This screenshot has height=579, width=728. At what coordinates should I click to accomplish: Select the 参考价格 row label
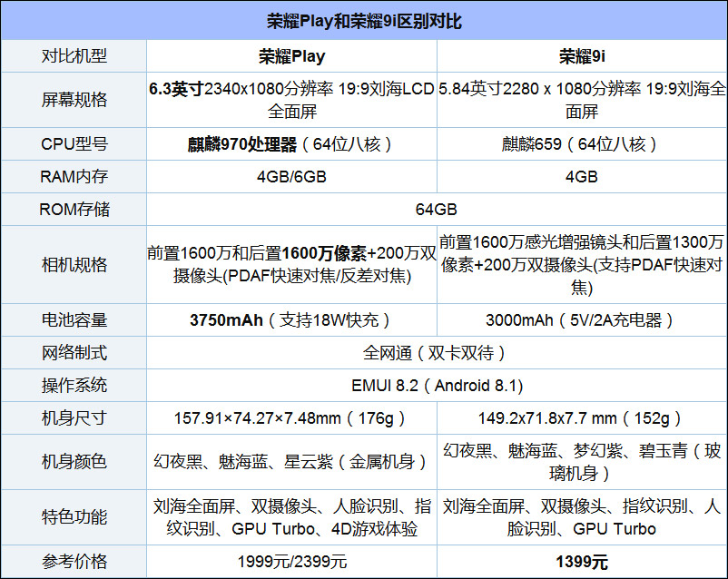[x=74, y=562]
